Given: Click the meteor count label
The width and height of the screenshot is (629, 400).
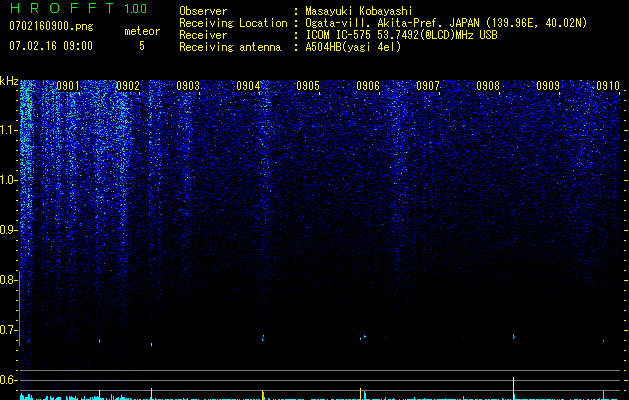Looking at the screenshot, I should tap(142, 31).
